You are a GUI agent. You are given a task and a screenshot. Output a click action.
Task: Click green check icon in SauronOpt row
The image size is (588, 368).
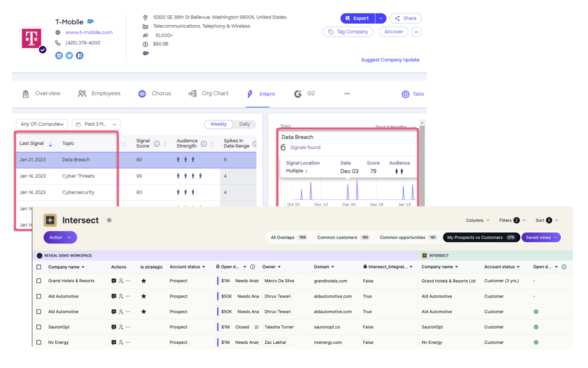(536, 327)
